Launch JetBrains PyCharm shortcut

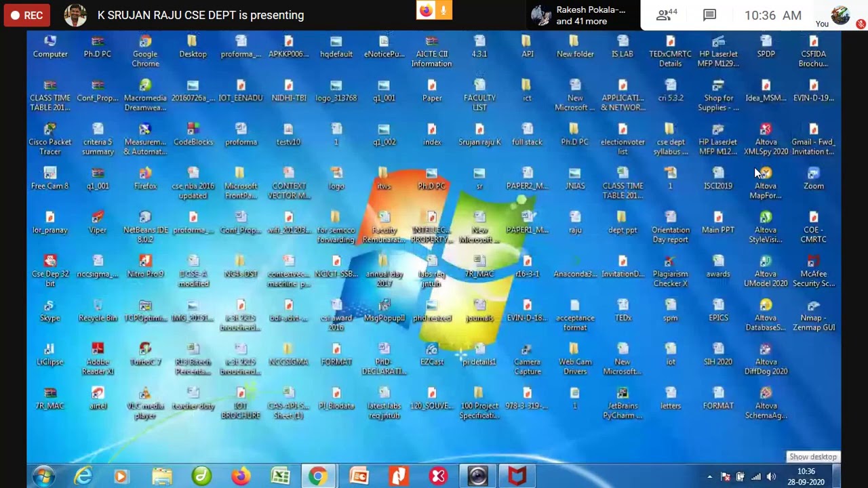(623, 404)
